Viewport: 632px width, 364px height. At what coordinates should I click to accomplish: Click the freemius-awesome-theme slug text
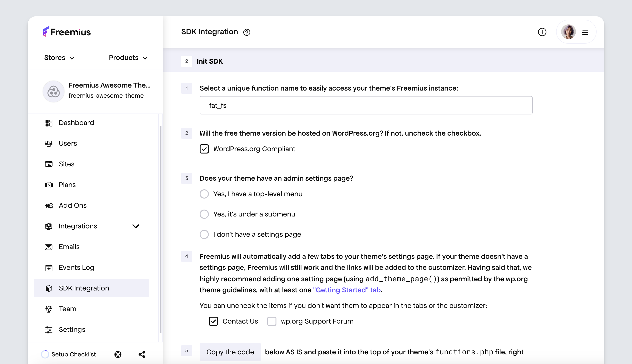click(x=106, y=96)
